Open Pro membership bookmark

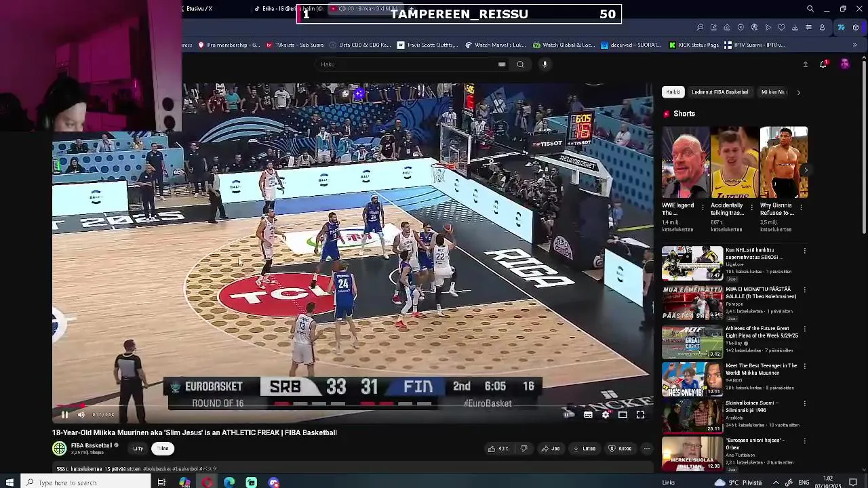point(229,45)
